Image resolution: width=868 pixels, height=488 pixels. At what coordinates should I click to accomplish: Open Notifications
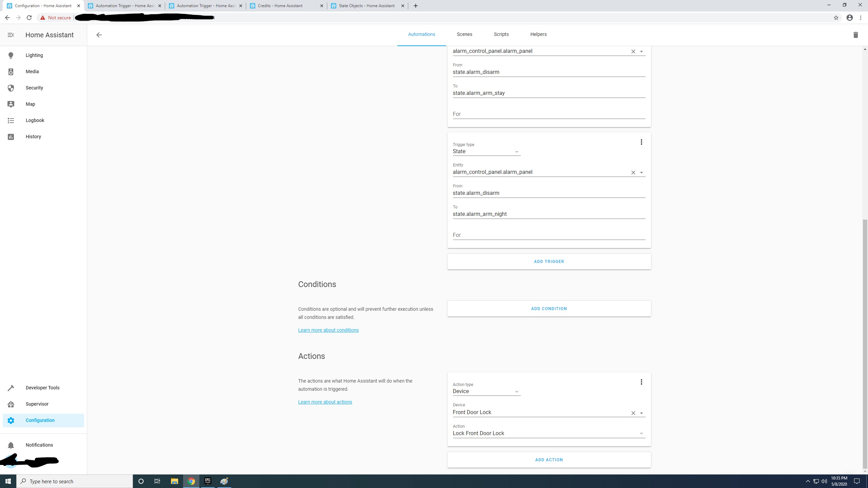coord(39,445)
